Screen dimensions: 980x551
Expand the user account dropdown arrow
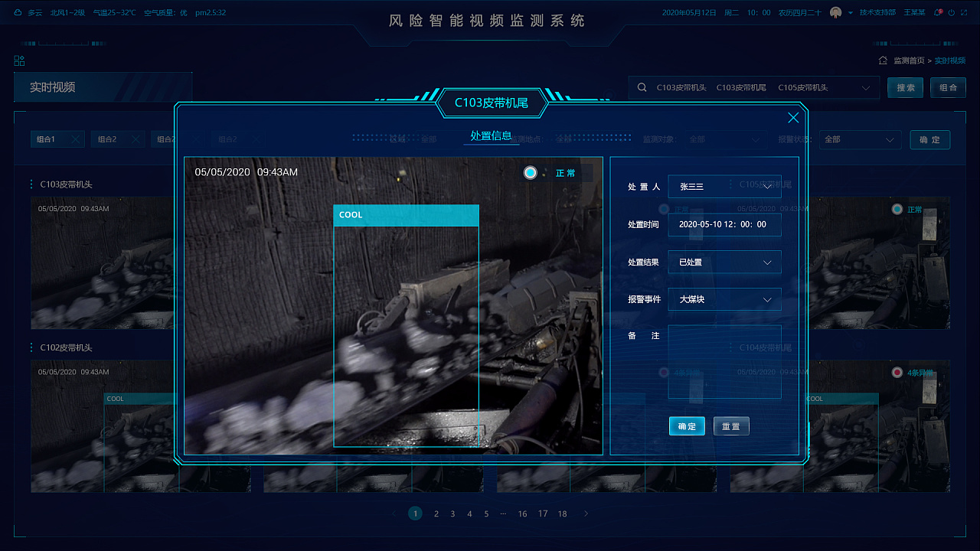(x=850, y=13)
